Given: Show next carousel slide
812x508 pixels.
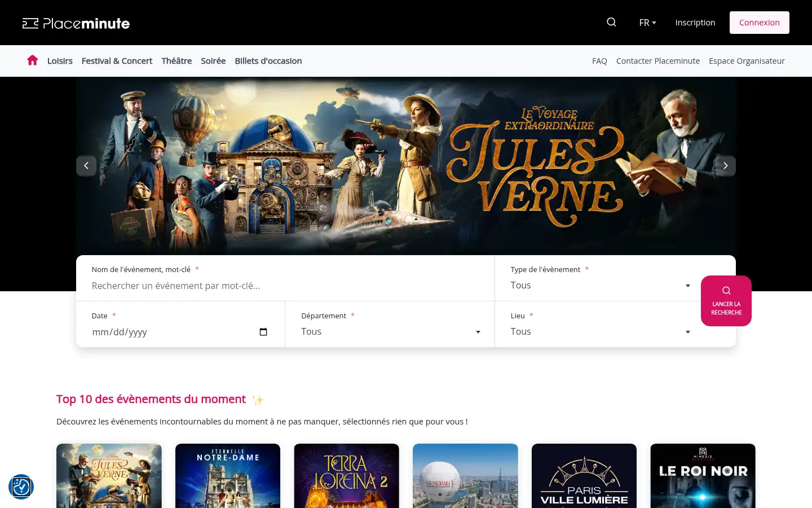Looking at the screenshot, I should pos(725,165).
